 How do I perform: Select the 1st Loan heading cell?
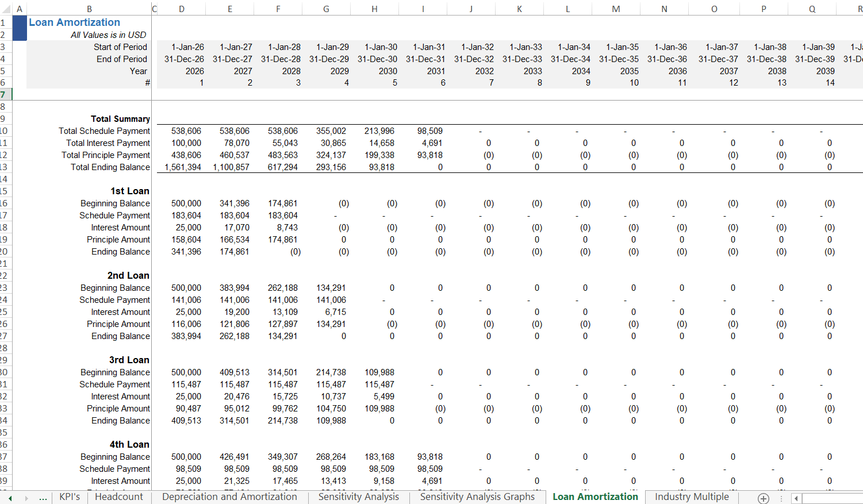[129, 191]
